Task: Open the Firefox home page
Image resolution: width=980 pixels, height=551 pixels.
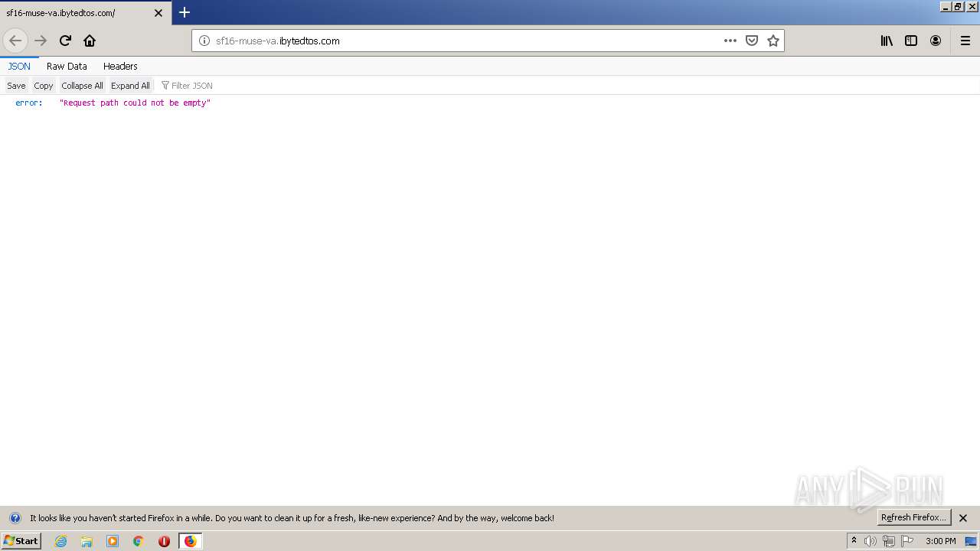Action: point(90,41)
